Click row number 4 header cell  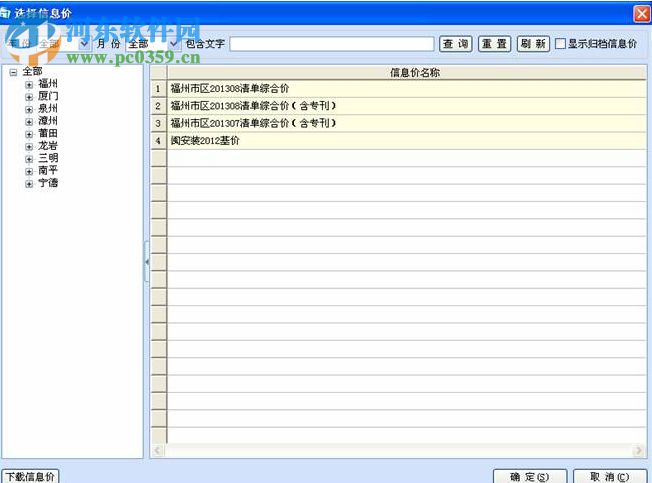(x=158, y=141)
